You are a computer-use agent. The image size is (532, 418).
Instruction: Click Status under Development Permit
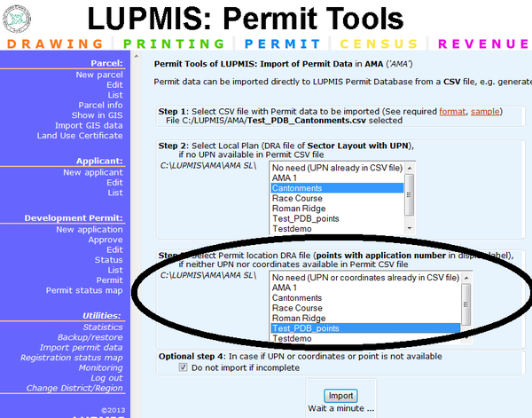pyautogui.click(x=108, y=260)
